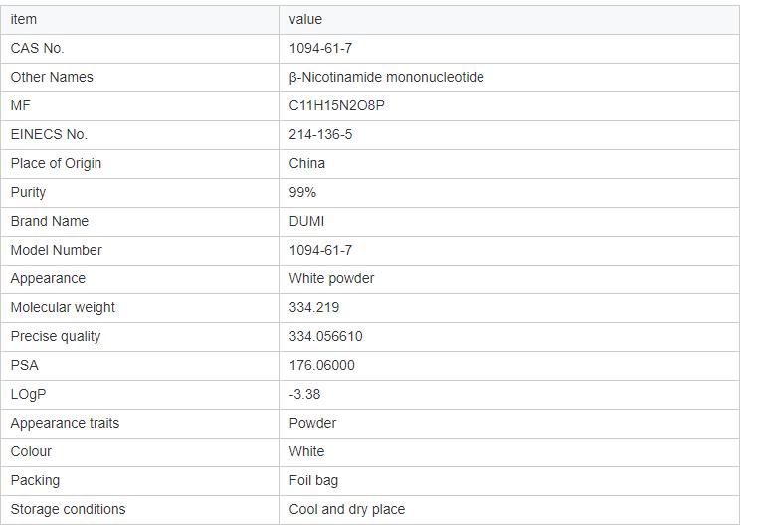Click the Cool and dry place text
The width and height of the screenshot is (769, 532).
pyautogui.click(x=346, y=509)
